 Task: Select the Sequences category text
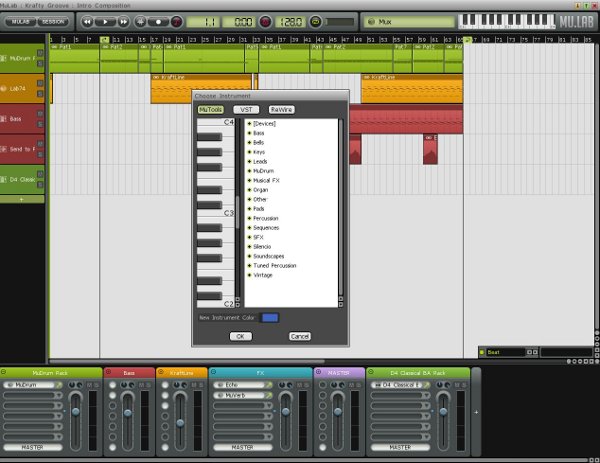coord(266,228)
